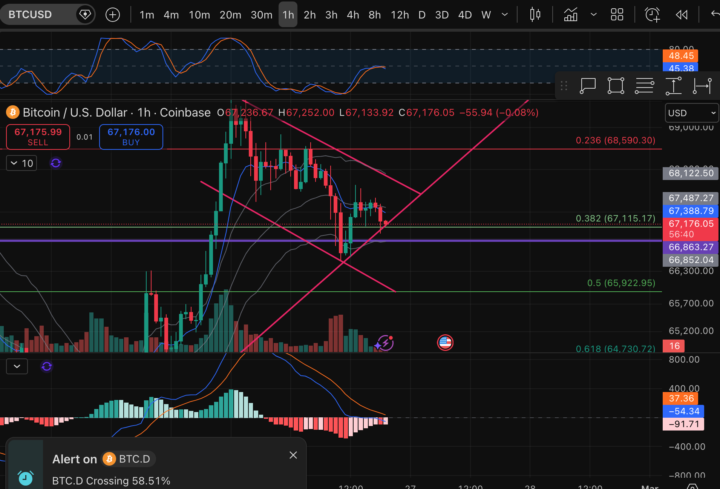720x489 pixels.
Task: Click the diamond badge beside BTCUSD
Action: tap(85, 15)
